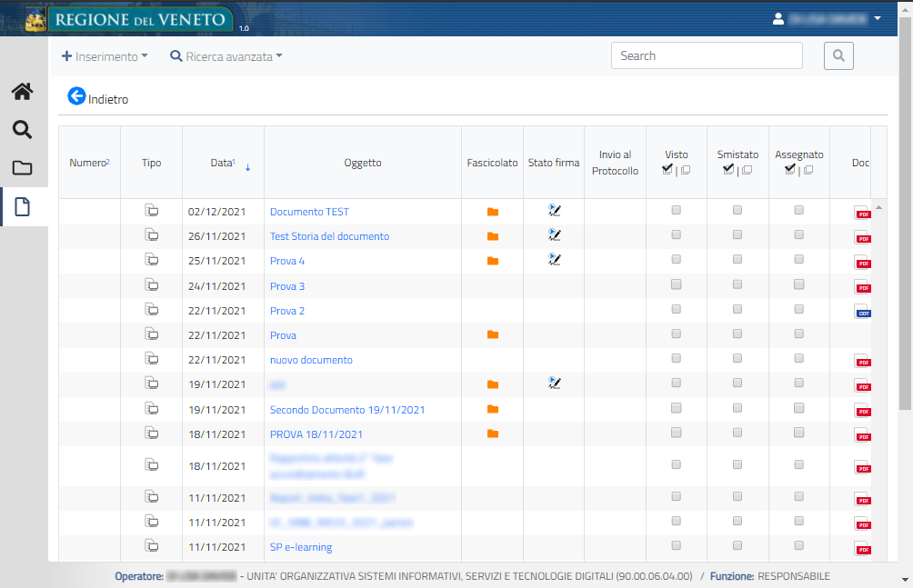Click the page scrollbar on the right edge
This screenshot has width=913, height=588.
tap(906, 213)
